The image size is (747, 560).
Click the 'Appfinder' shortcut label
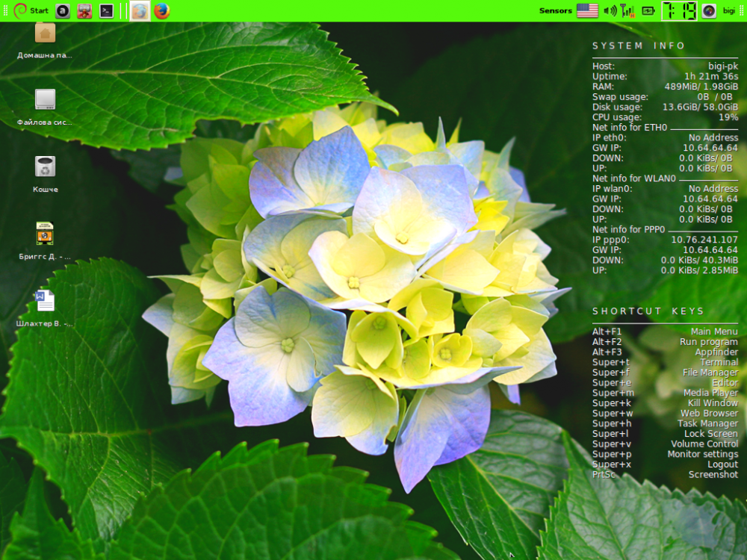[x=716, y=352]
